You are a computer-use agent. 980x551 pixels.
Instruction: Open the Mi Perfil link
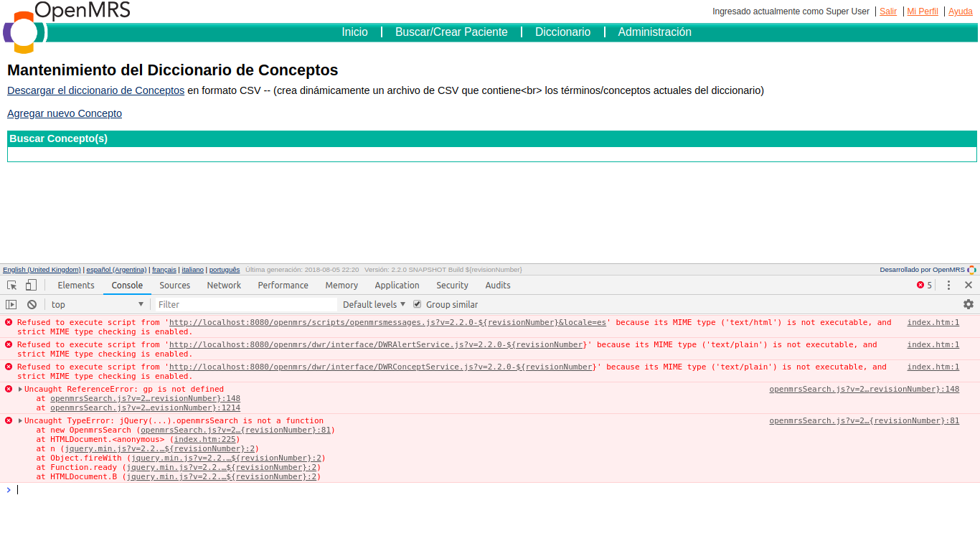923,11
